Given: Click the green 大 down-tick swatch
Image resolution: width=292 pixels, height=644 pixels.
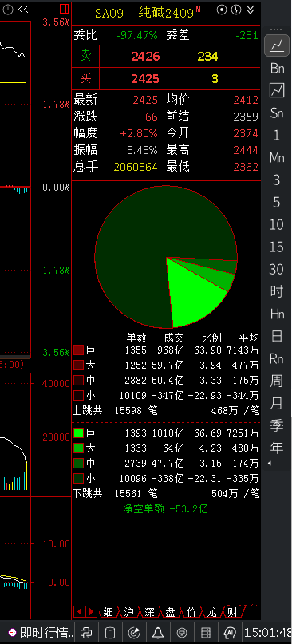Looking at the screenshot, I should (78, 448).
